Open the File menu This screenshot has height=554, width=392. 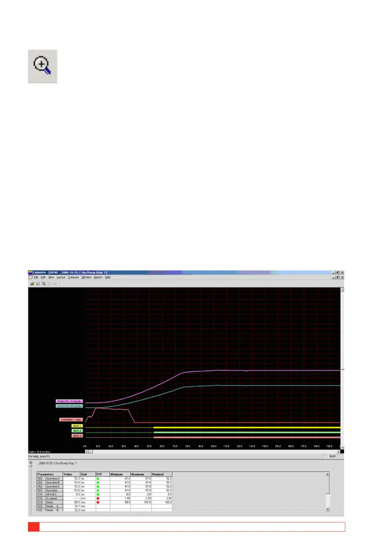coord(36,277)
